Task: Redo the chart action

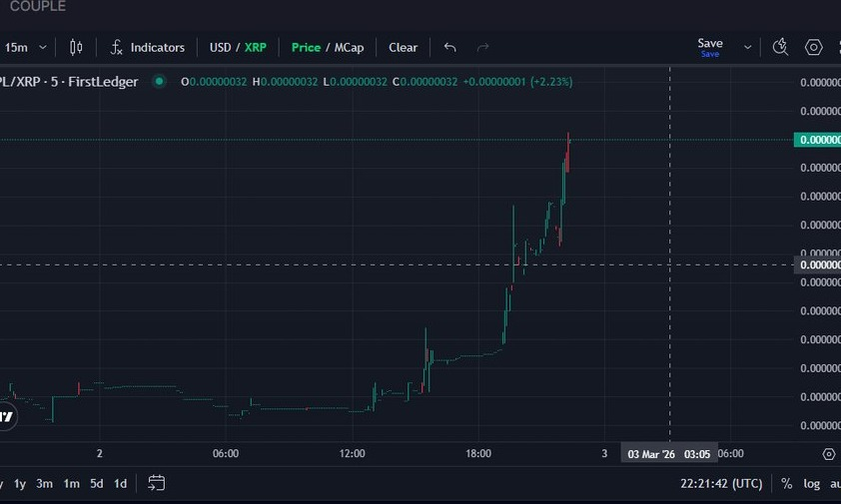Action: [482, 48]
